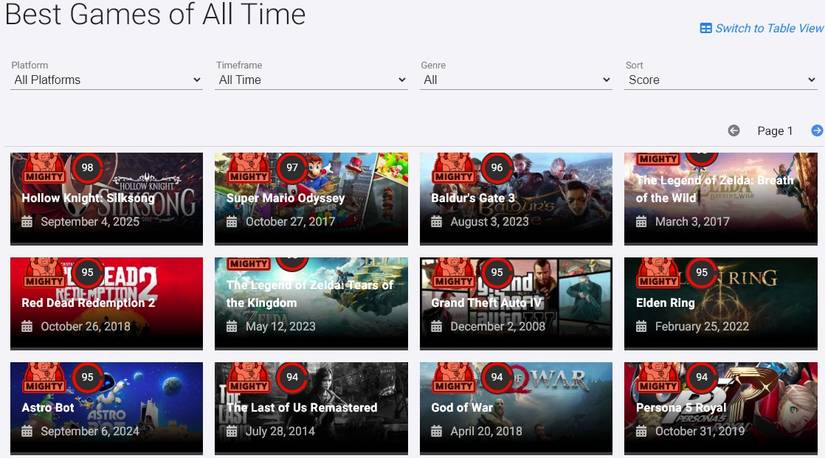Open the Persona 5 Royal card
This screenshot has height=458, width=825.
[720, 408]
